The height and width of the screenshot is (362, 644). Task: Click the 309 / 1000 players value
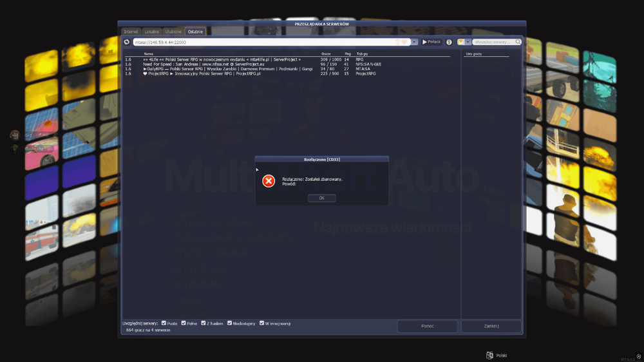point(330,59)
